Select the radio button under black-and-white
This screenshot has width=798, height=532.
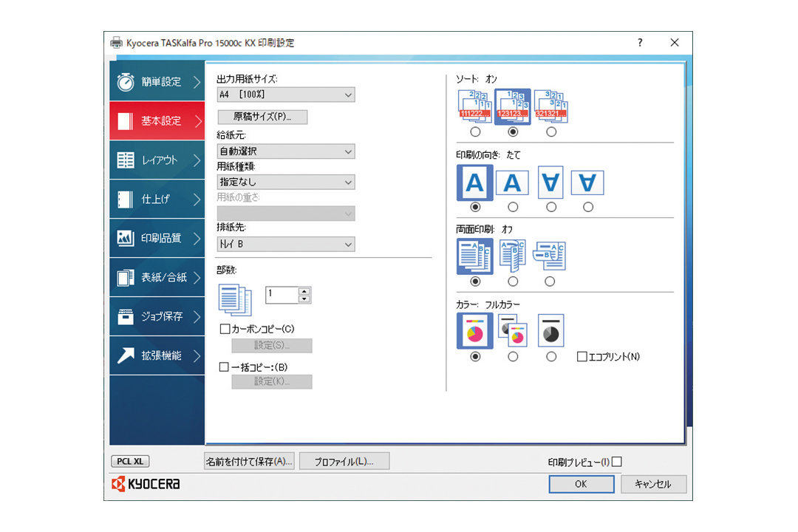click(x=551, y=357)
